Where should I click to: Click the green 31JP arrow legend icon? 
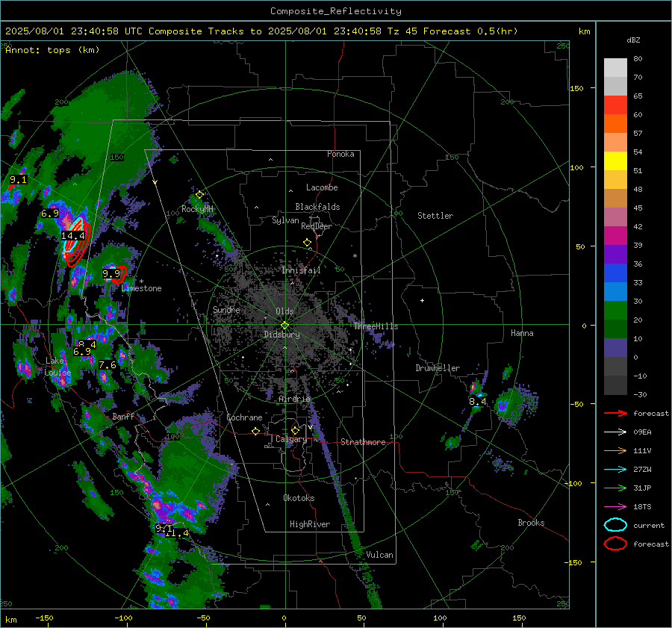(615, 488)
